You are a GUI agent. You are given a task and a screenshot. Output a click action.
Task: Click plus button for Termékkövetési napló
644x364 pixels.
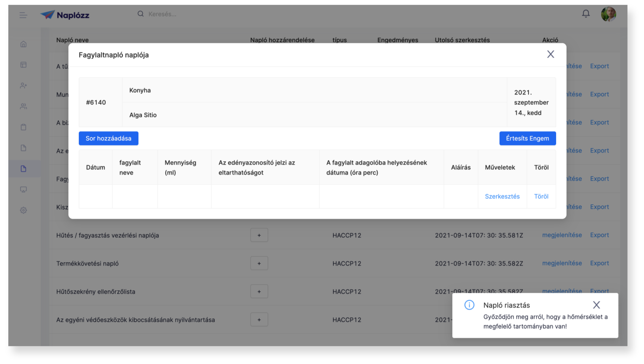259,263
